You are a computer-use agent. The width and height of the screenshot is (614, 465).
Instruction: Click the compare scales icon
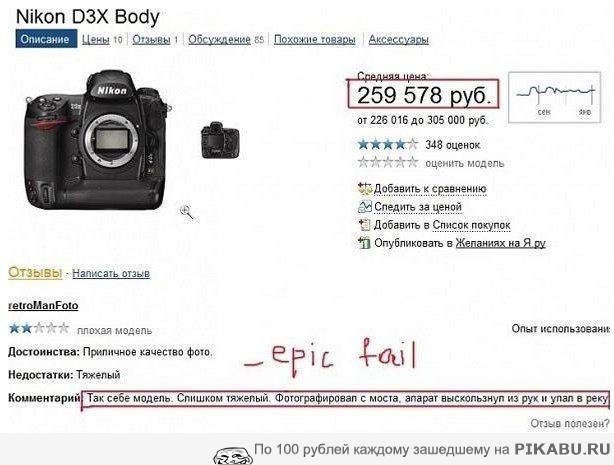tap(365, 188)
